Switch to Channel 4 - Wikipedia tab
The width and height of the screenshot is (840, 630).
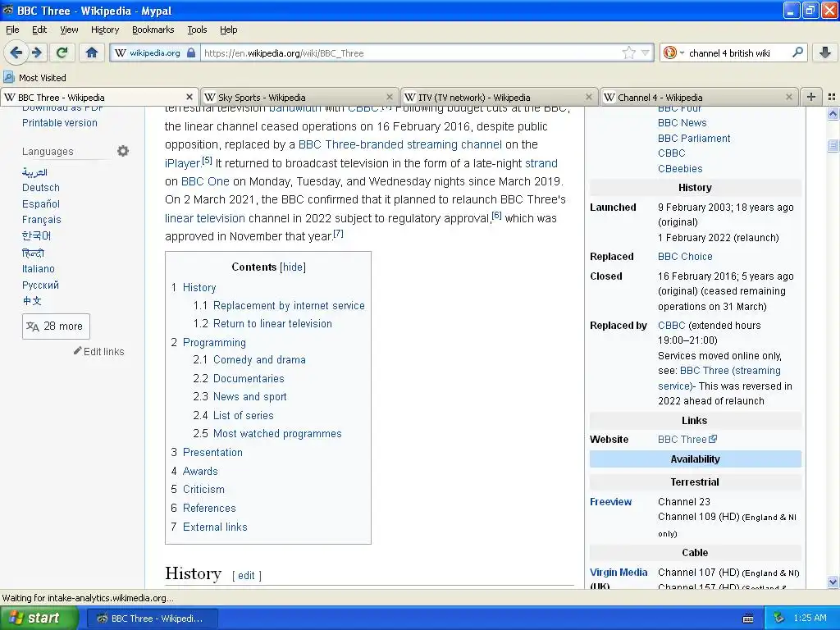699,97
